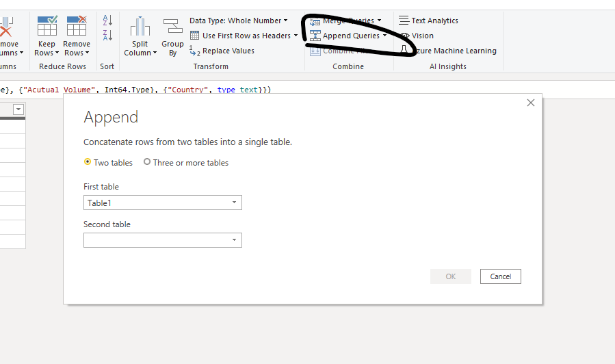Screen dimensions: 615x364
Task: Expand Use First Row as Headers arrow
Action: (296, 36)
